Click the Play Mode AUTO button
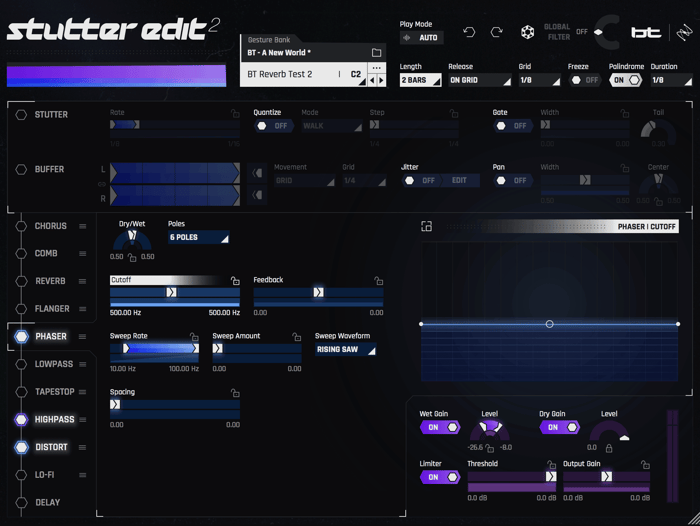Screen dimensions: 700x526 (421, 38)
